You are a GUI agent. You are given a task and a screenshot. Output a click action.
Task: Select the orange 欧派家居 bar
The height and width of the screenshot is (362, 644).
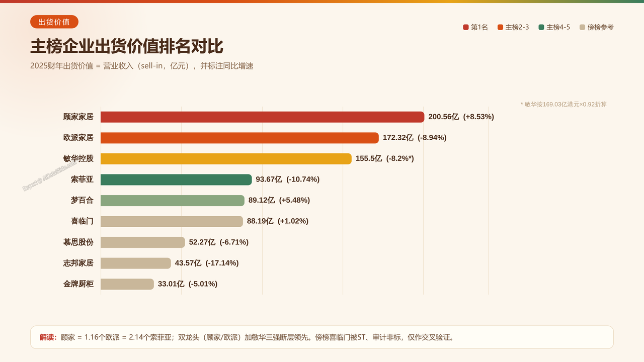pos(239,138)
